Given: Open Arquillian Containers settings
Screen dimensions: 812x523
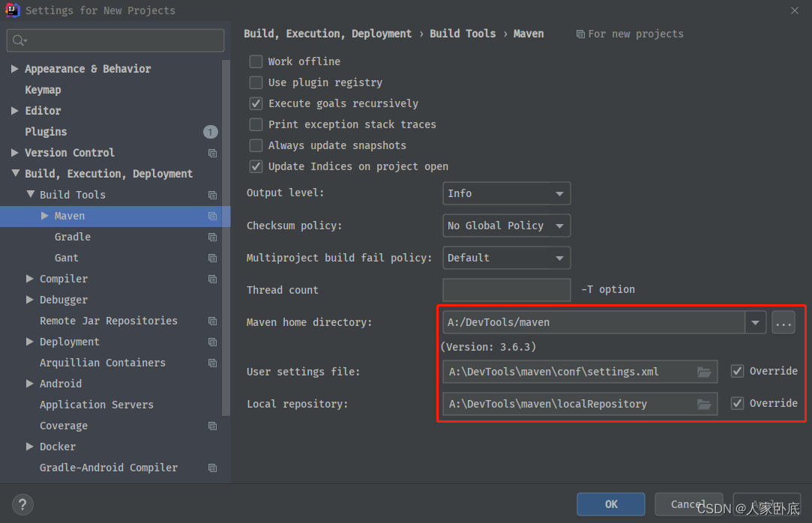Looking at the screenshot, I should tap(103, 363).
